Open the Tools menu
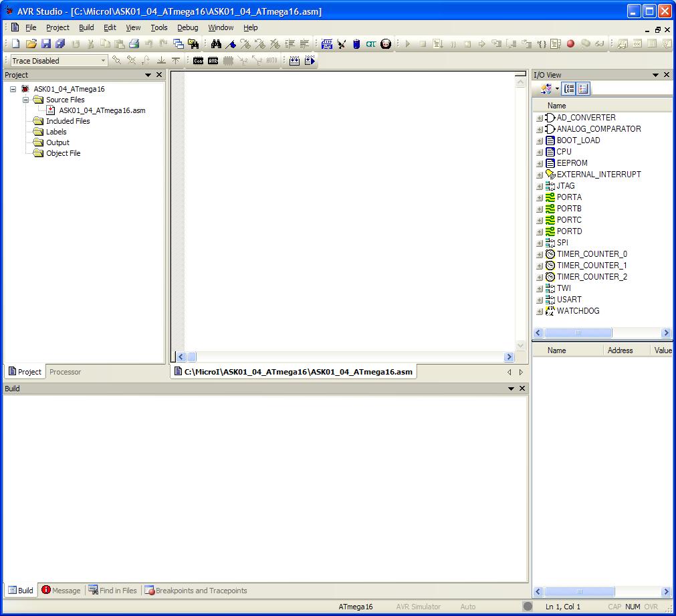The height and width of the screenshot is (616, 676). click(158, 27)
